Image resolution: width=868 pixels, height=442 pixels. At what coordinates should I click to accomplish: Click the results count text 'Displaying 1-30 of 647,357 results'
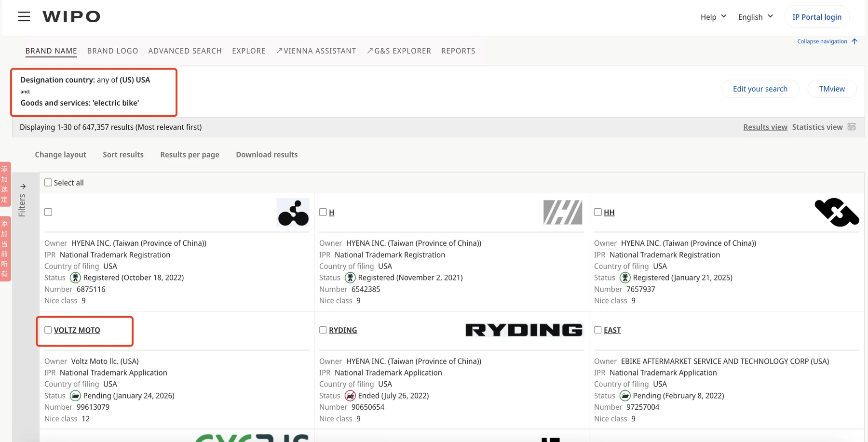pyautogui.click(x=77, y=127)
